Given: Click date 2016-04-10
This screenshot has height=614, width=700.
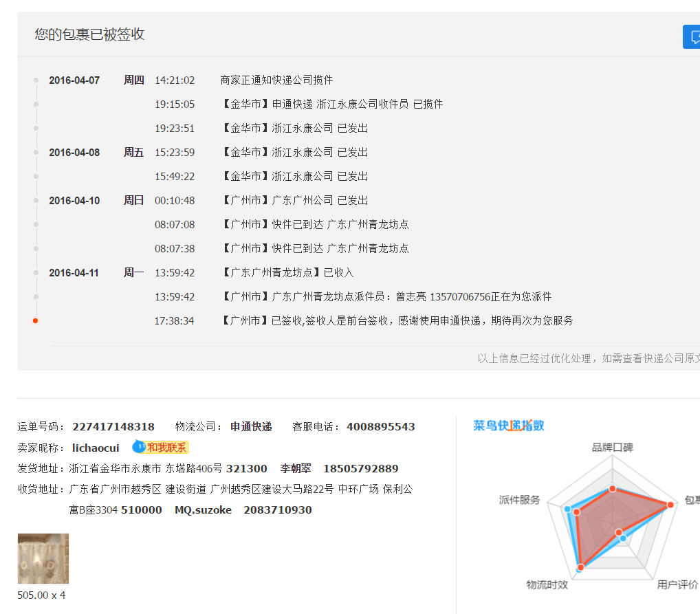Looking at the screenshot, I should 74,201.
